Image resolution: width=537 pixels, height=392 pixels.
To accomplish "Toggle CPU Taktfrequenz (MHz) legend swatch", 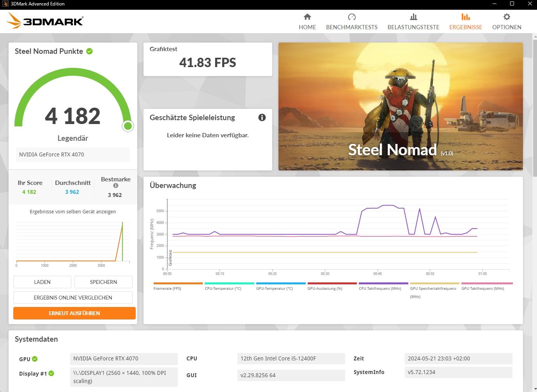I will pyautogui.click(x=383, y=283).
